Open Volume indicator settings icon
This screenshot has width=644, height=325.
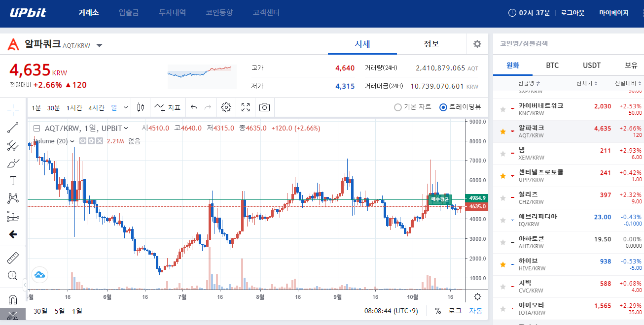[91, 141]
